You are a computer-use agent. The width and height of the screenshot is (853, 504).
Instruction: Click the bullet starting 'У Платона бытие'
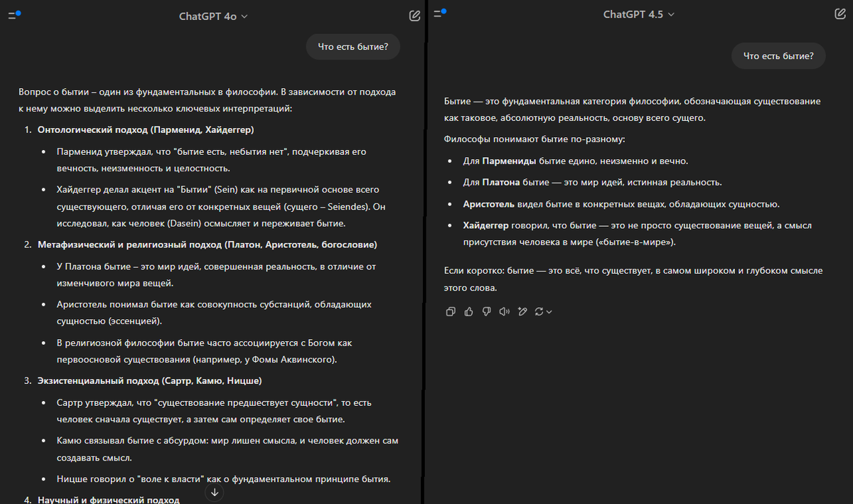[x=216, y=274]
